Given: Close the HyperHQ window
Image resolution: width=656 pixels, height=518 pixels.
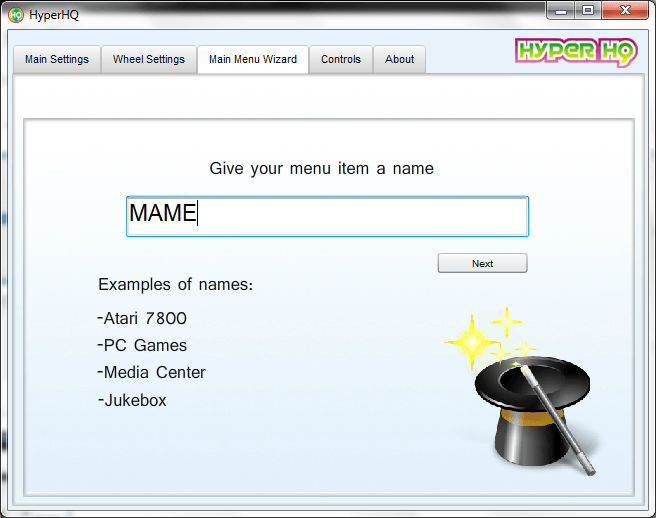Looking at the screenshot, I should 626,10.
